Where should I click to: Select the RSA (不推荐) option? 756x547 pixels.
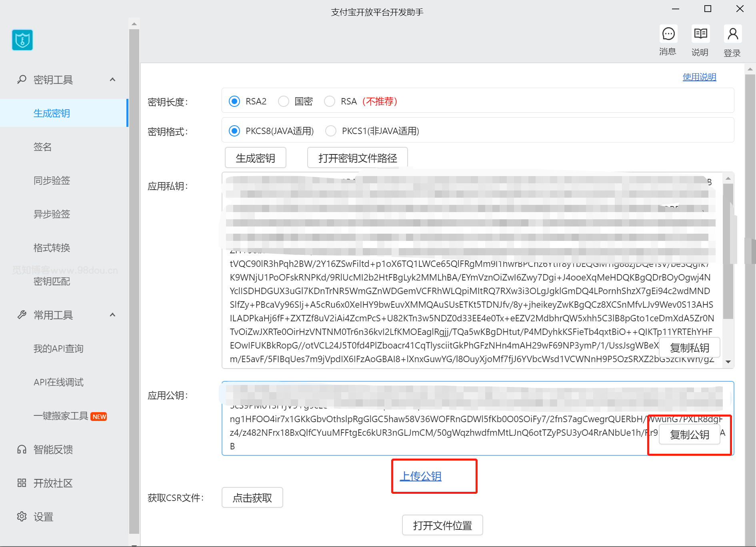click(x=330, y=101)
